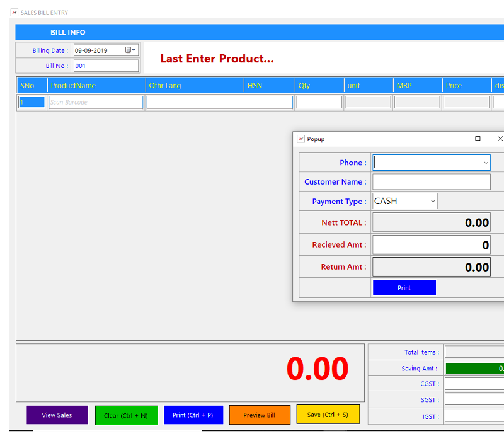Screen dimensions: 504x441
Task: Click the green Clear (Ctrl + N) button
Action: click(x=127, y=415)
